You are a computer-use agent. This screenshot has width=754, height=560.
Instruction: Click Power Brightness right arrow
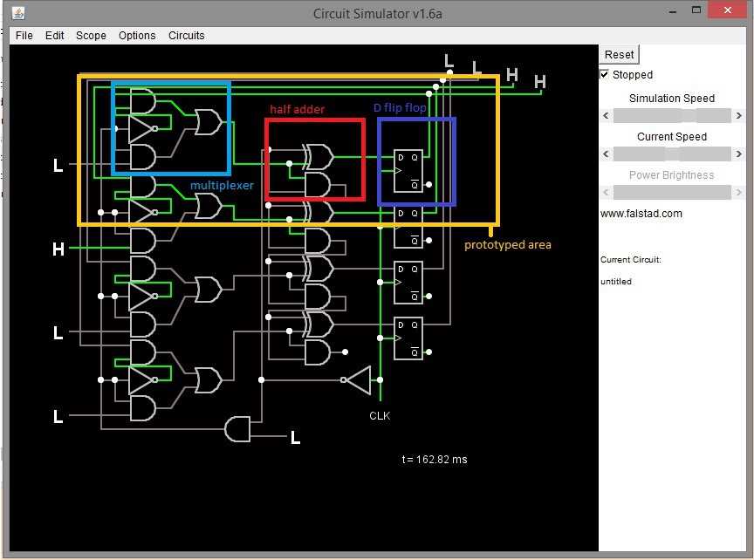point(738,192)
